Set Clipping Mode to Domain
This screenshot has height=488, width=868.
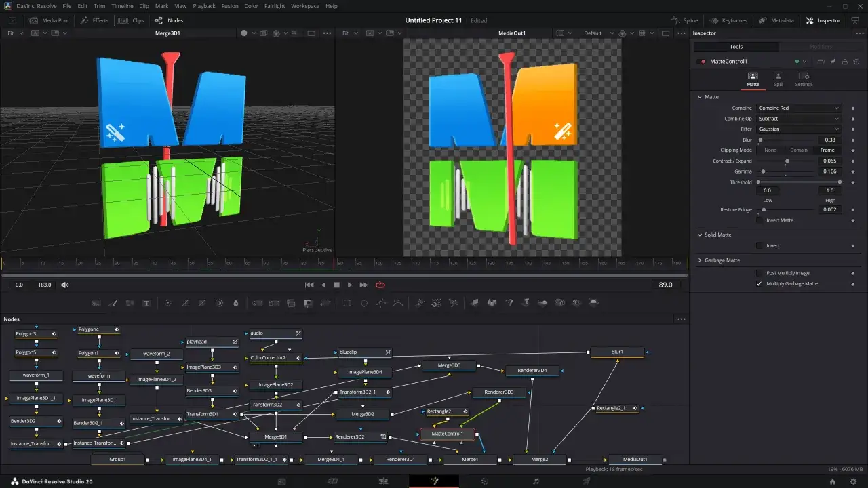[799, 150]
